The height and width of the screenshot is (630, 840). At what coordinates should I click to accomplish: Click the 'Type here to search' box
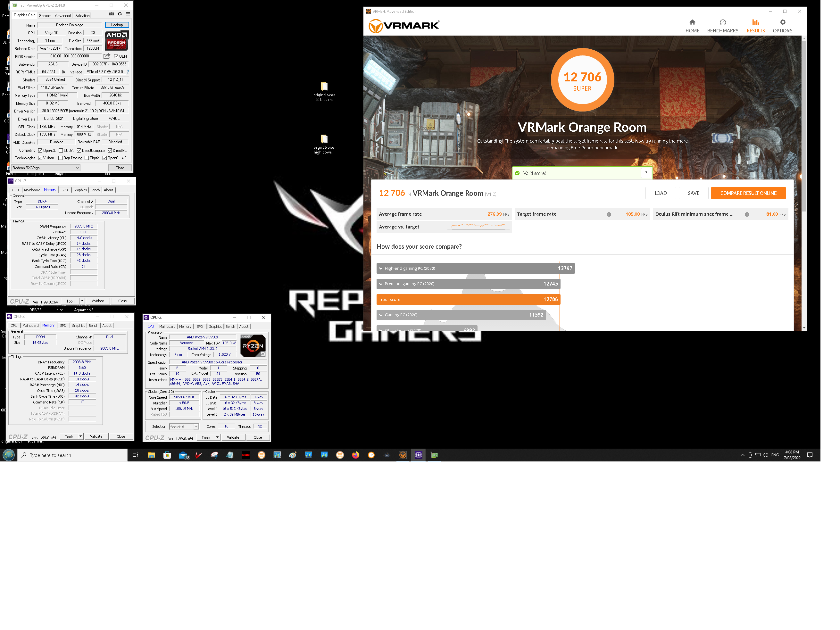point(72,455)
